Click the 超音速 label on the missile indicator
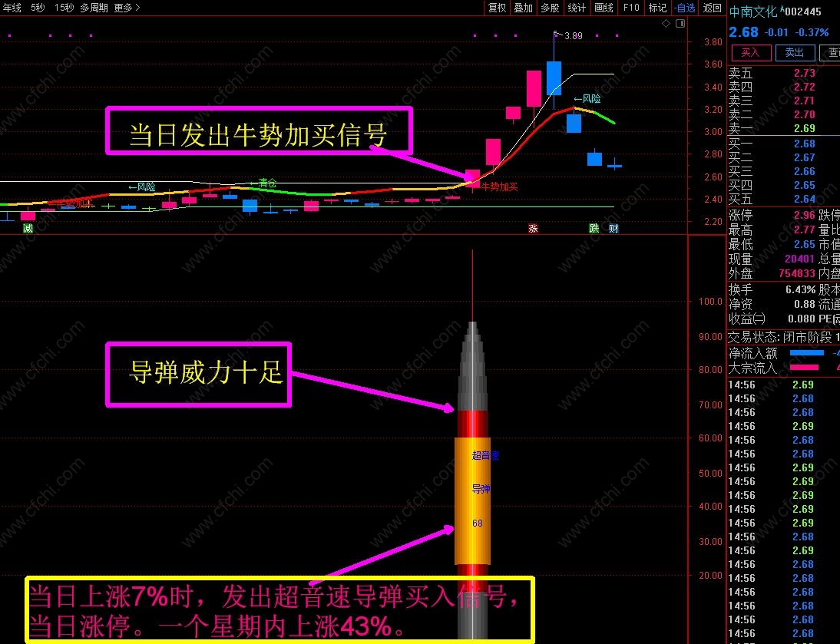The height and width of the screenshot is (644, 840). pyautogui.click(x=485, y=456)
